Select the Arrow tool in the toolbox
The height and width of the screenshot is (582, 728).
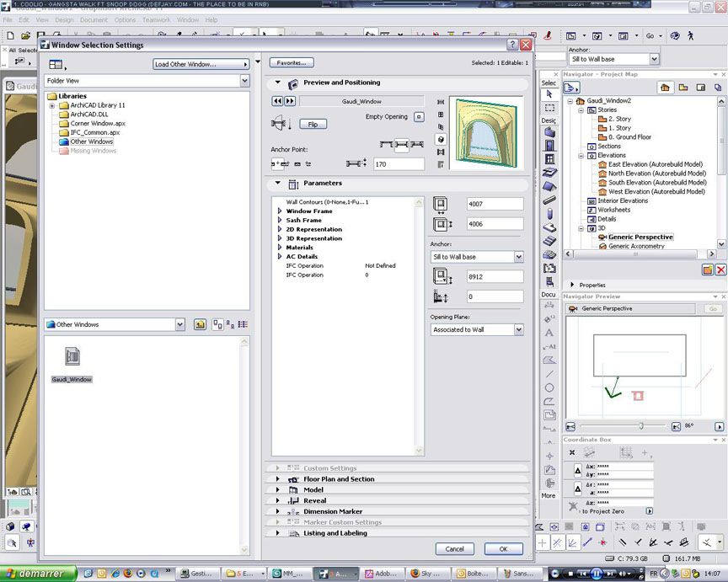click(x=549, y=94)
